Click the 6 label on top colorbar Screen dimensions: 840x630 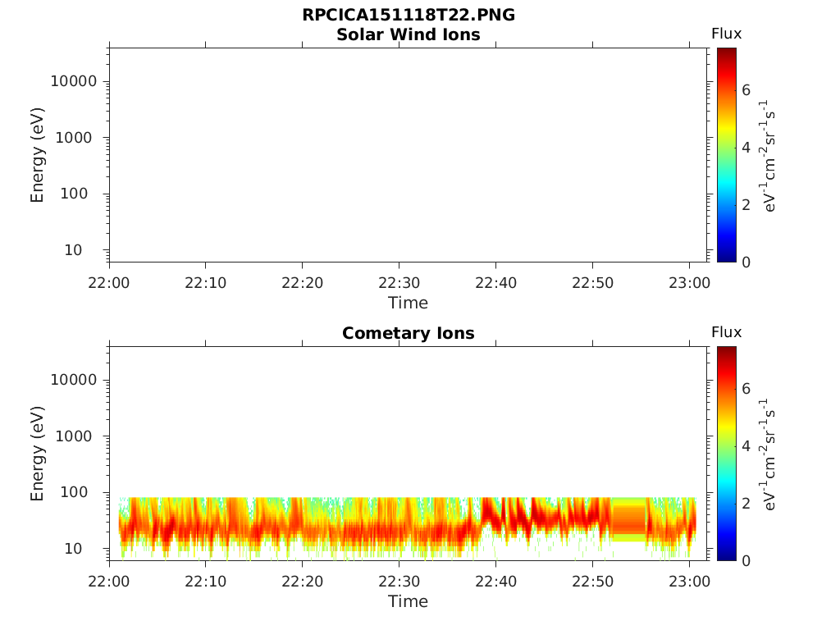click(x=746, y=90)
